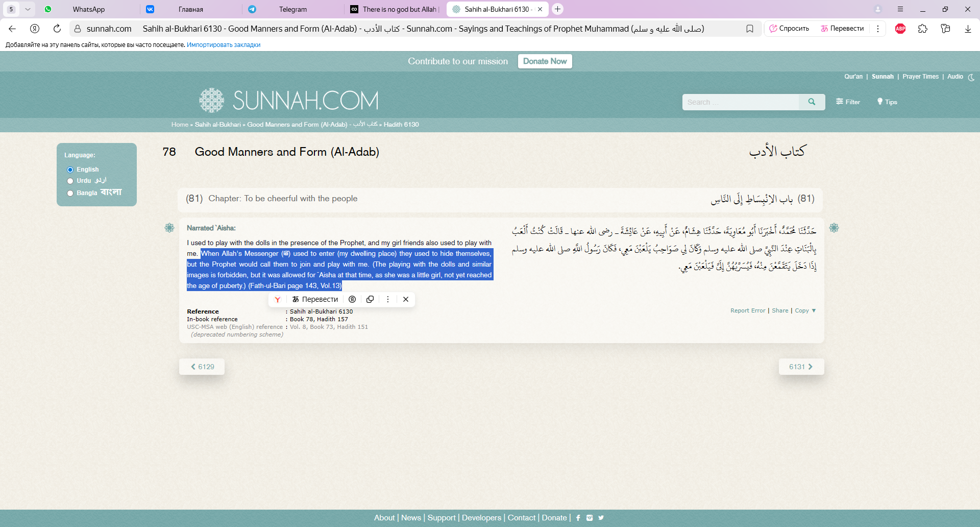Go to next hadith 6131
This screenshot has height=527, width=980.
(x=801, y=367)
